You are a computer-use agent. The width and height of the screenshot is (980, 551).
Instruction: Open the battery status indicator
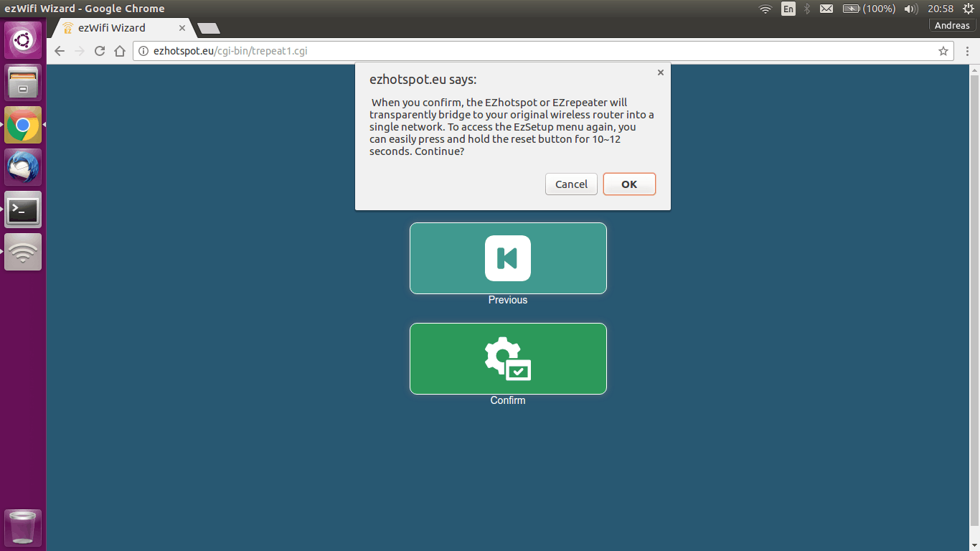869,9
